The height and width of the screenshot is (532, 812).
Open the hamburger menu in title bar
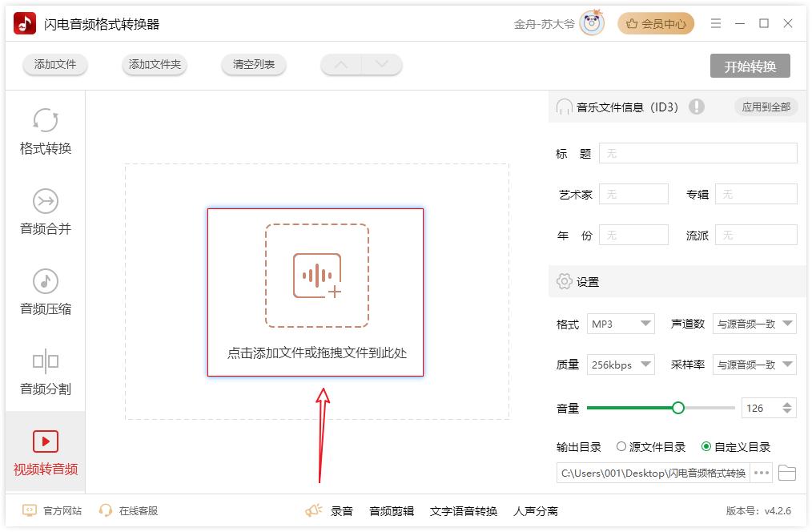pos(716,23)
